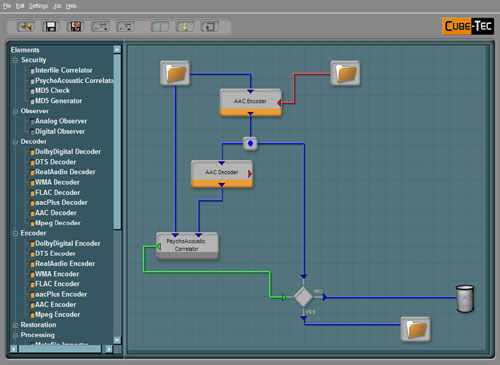Click the trash bin node on canvas

(465, 299)
